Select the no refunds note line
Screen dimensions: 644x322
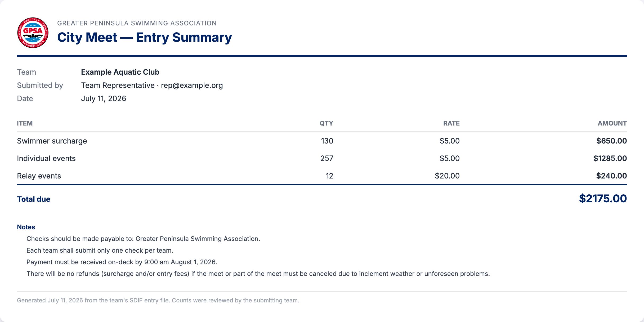point(258,274)
